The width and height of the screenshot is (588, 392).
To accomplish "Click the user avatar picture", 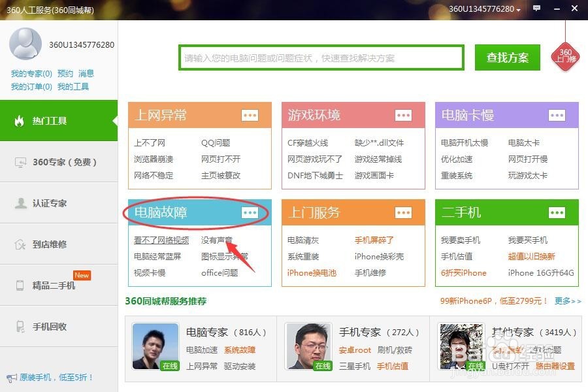I will (x=25, y=44).
